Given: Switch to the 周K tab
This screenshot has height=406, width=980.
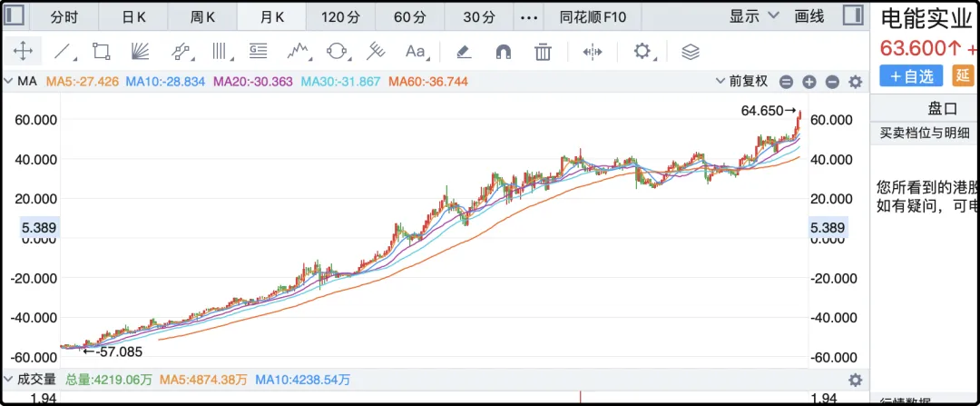Looking at the screenshot, I should point(203,16).
